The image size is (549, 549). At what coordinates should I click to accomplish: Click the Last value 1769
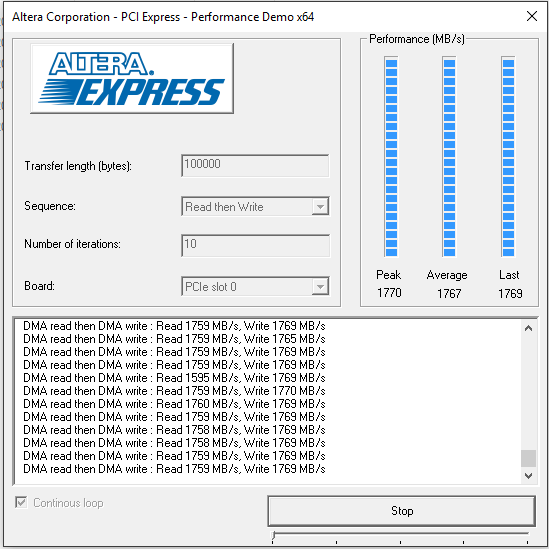(x=510, y=293)
